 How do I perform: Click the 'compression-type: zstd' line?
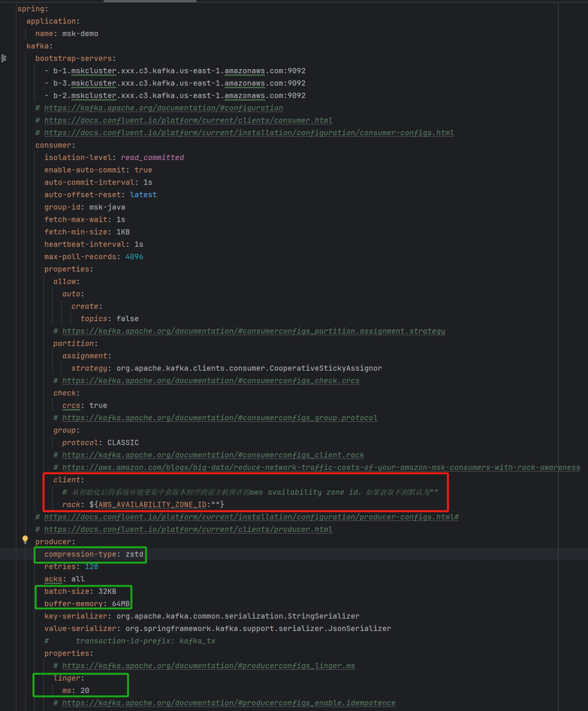click(94, 554)
